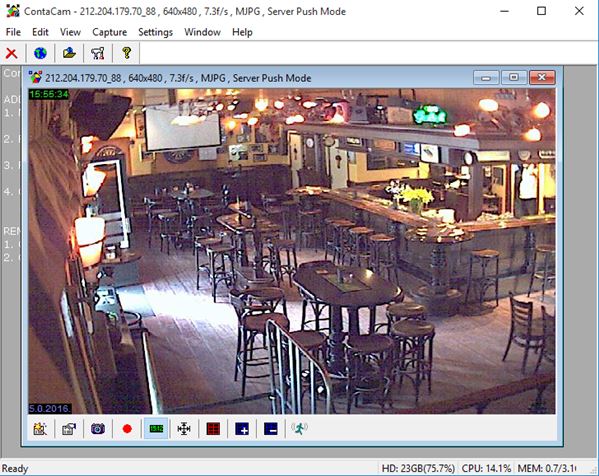Maximize the main ContaCam window
Screen dimensions: 599x476
pyautogui.click(x=541, y=11)
